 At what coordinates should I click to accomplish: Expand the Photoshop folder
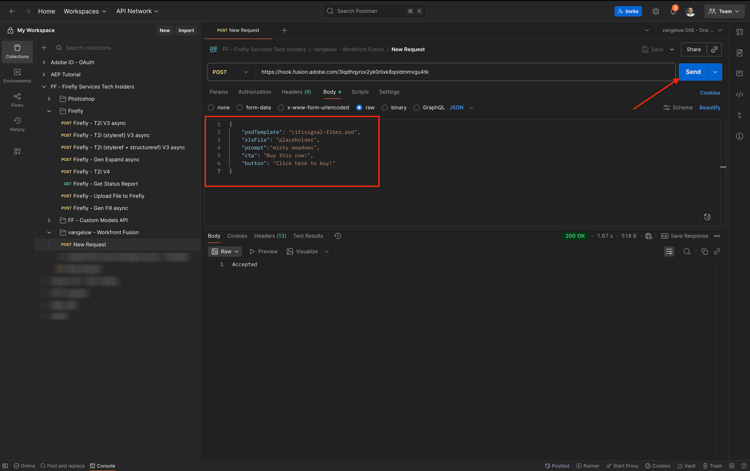coord(49,99)
